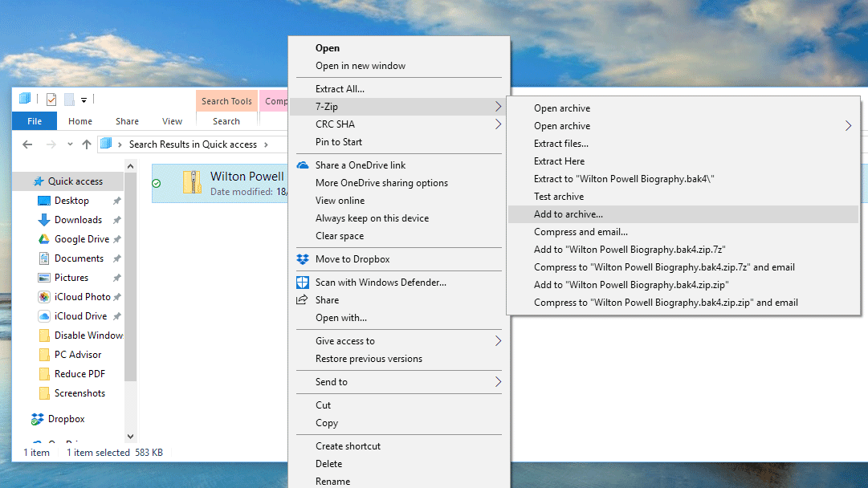
Task: Click the Windows Defender shield icon
Action: [302, 282]
